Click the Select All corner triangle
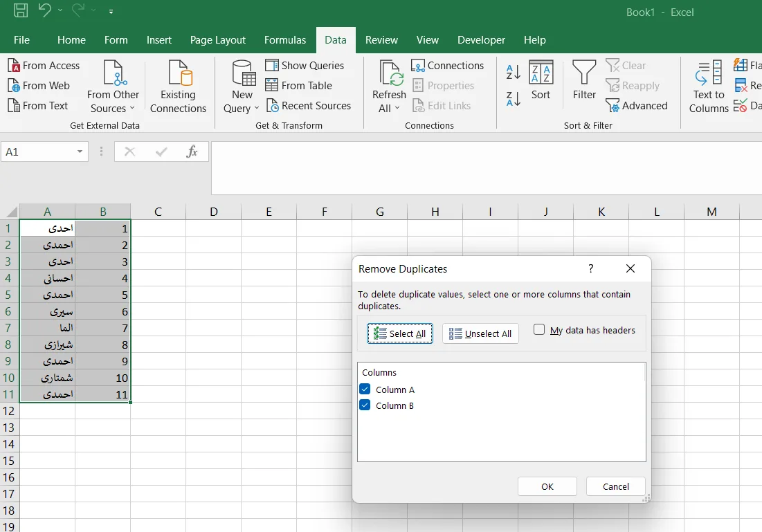 point(11,211)
